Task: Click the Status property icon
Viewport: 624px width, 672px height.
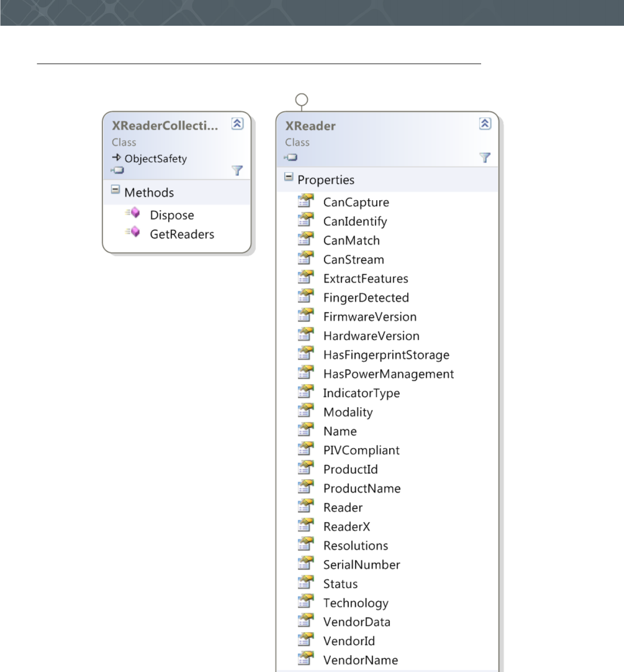Action: coord(306,582)
